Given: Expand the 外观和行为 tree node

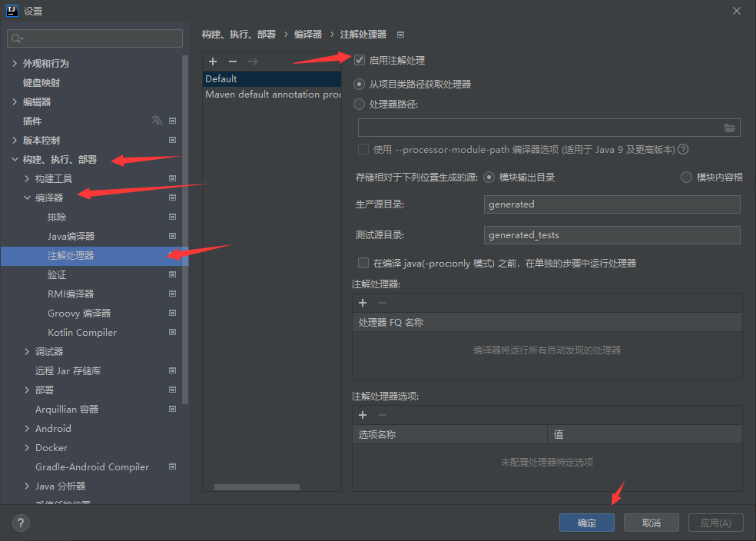Looking at the screenshot, I should pos(15,63).
